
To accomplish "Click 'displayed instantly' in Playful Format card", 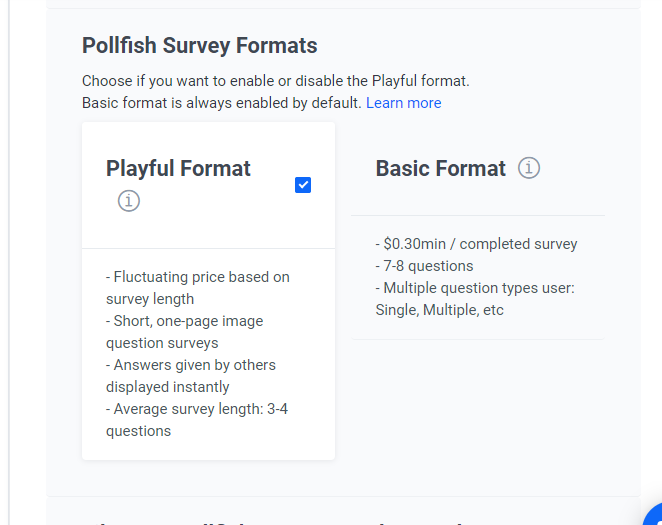I will pyautogui.click(x=167, y=387).
